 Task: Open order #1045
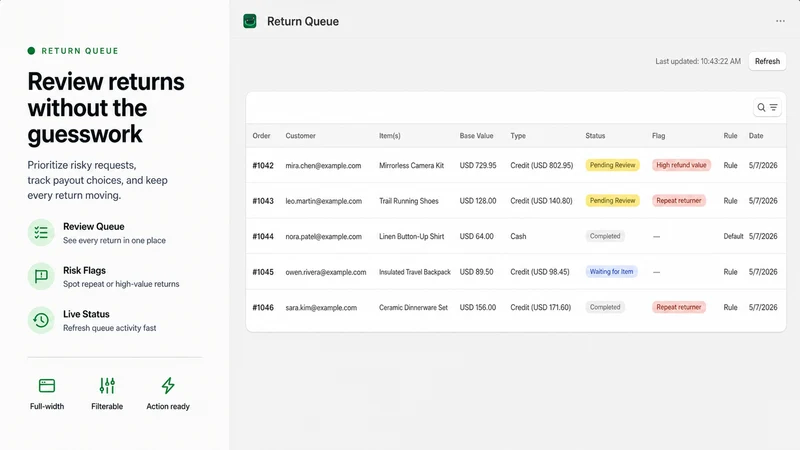(x=263, y=272)
